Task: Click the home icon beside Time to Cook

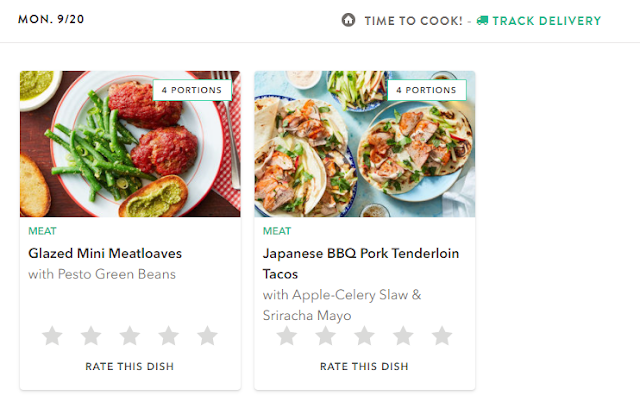Action: tap(348, 20)
